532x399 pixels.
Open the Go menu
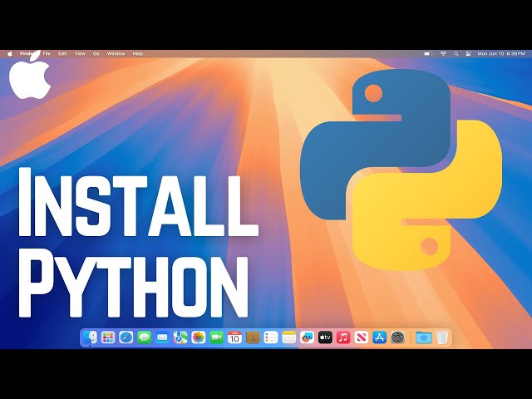tap(96, 53)
